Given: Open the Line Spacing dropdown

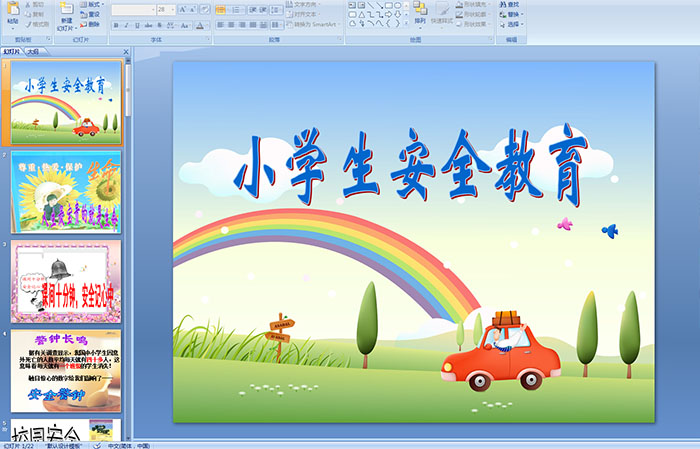Looking at the screenshot, I should (277, 9).
